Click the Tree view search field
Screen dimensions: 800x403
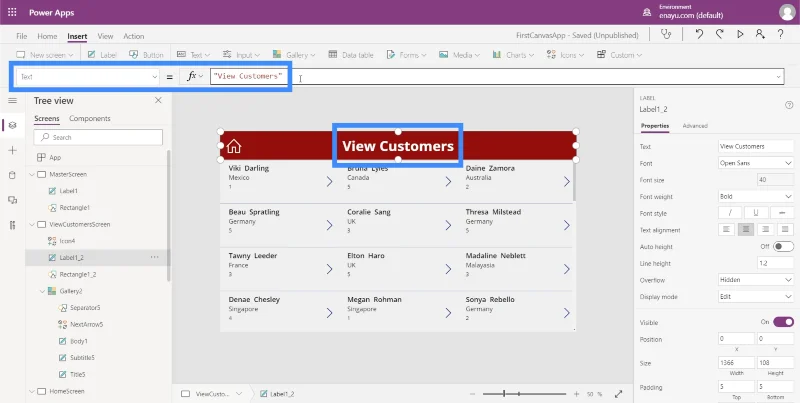point(98,137)
